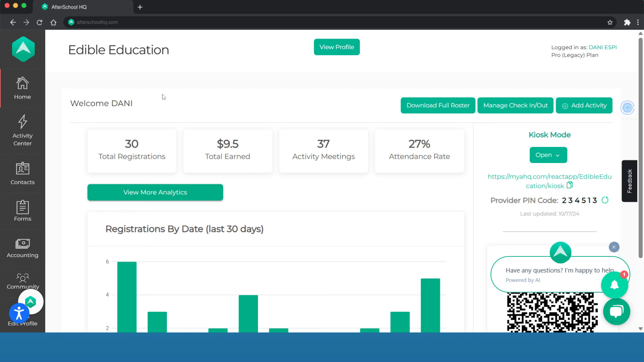
Task: Bookmark the page with the star icon
Action: (610, 22)
